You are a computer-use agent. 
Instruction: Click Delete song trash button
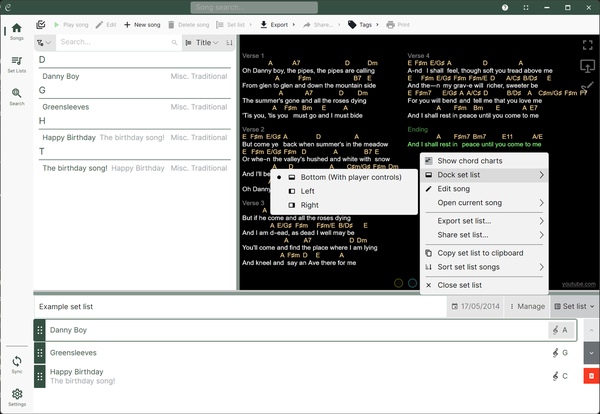[189, 25]
